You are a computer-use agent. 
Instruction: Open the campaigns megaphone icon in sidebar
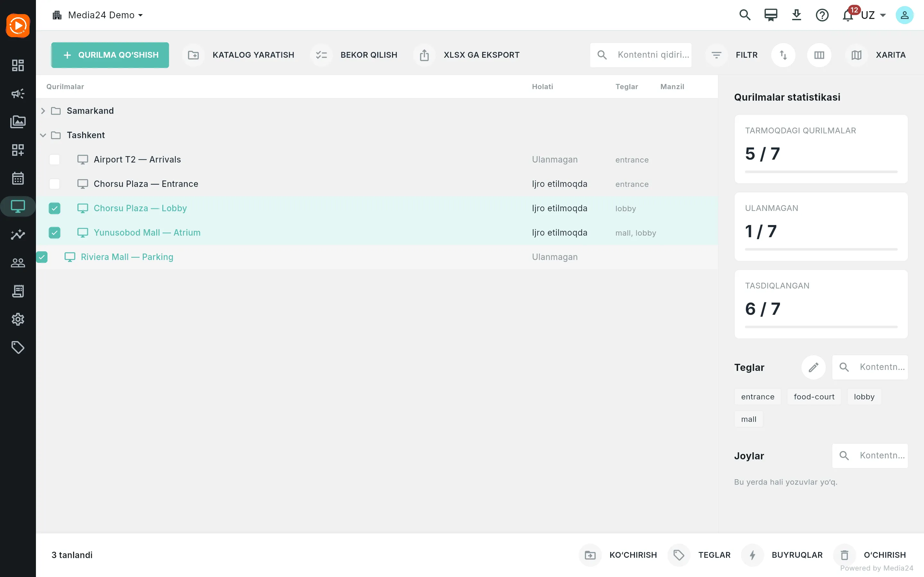pyautogui.click(x=18, y=94)
